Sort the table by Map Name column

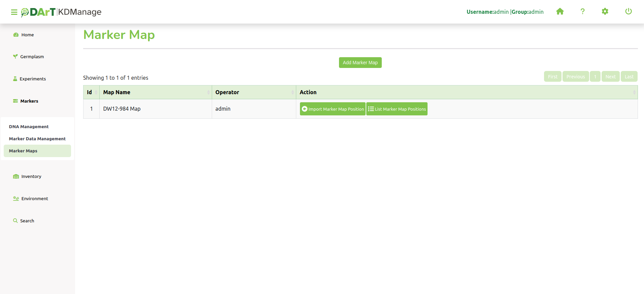coord(156,92)
